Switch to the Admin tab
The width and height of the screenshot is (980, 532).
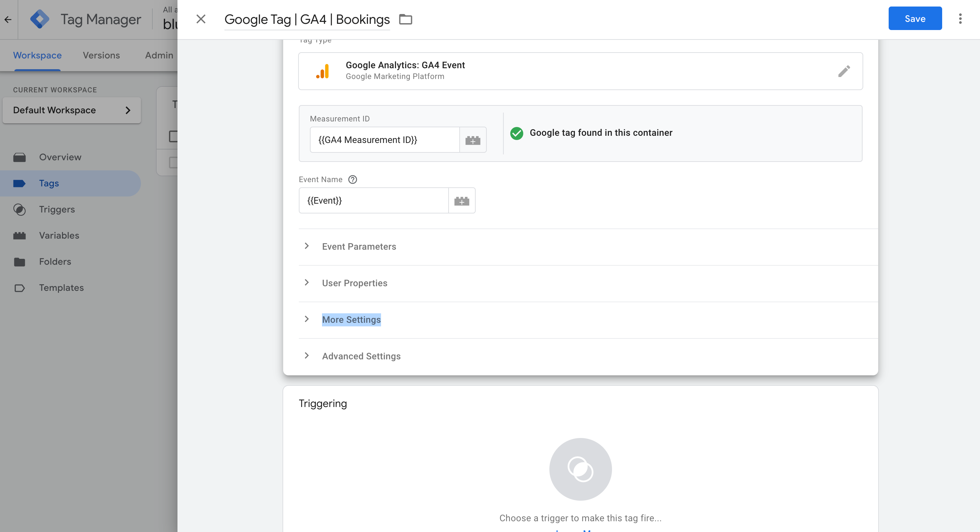[159, 55]
